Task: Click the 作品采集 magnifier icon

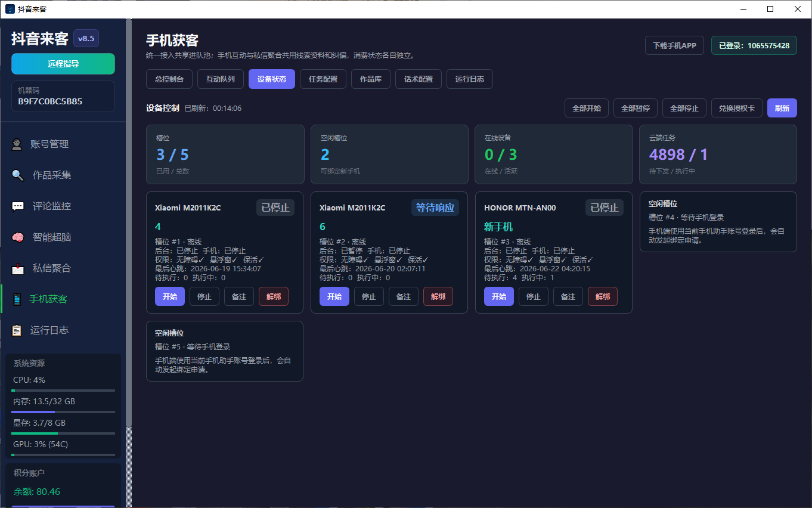Action: click(x=18, y=175)
